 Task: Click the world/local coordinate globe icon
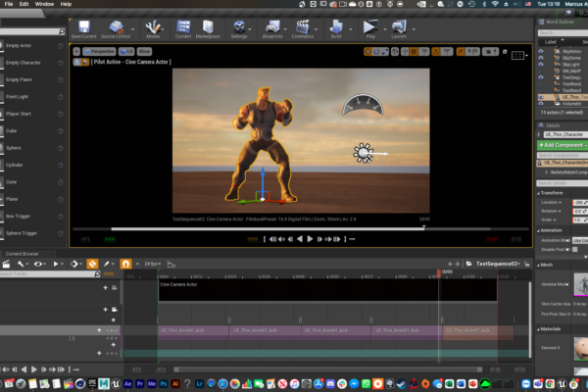click(x=395, y=52)
